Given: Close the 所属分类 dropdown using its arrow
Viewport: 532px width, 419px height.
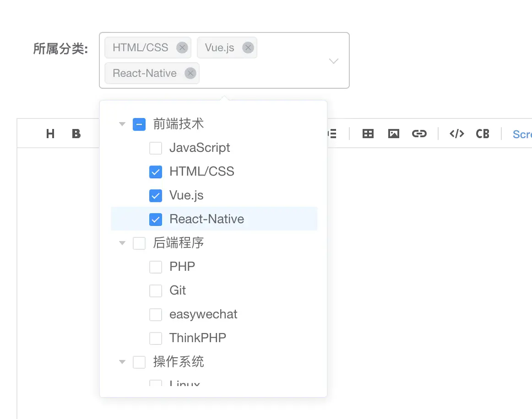Looking at the screenshot, I should [x=334, y=61].
